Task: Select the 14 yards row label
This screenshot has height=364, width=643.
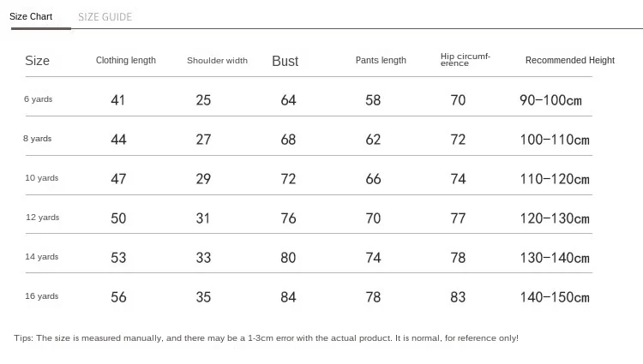Action: click(x=42, y=257)
